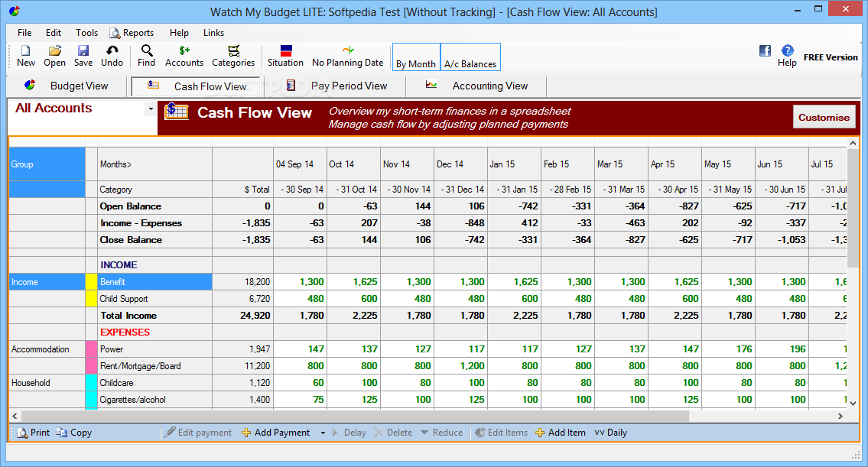Click Power value 196 for Jun 15

tap(782, 349)
